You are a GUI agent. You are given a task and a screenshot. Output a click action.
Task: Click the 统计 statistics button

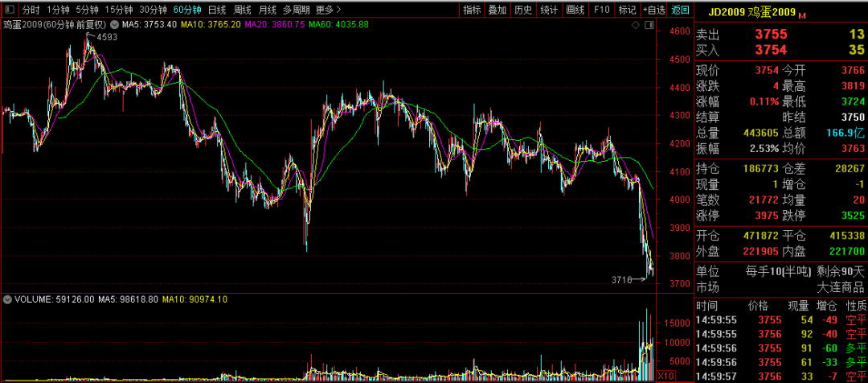[x=549, y=10]
